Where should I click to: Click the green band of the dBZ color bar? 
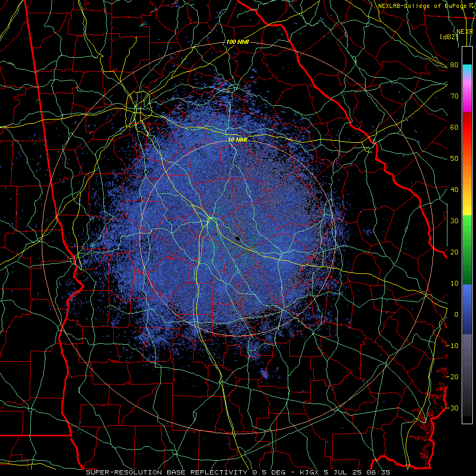coord(467,250)
